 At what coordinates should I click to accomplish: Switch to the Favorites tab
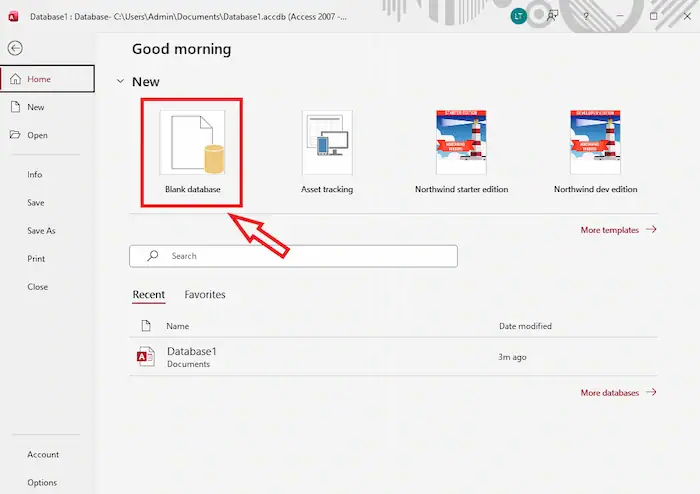point(205,295)
